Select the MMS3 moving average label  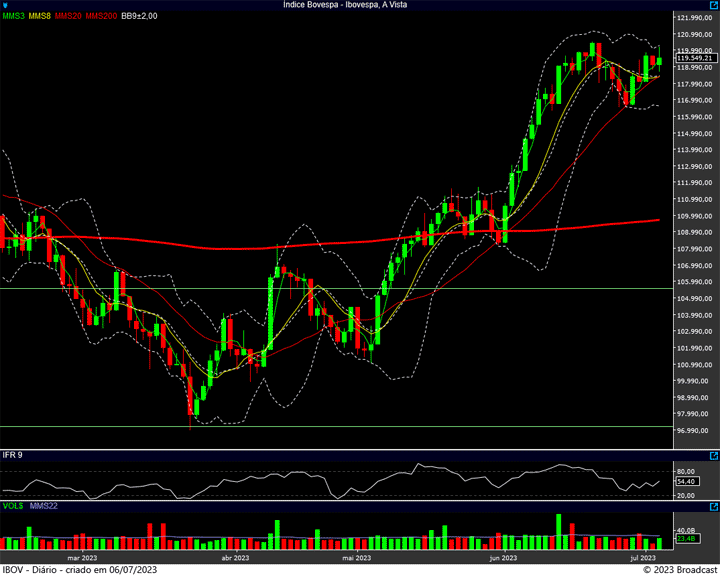point(13,16)
